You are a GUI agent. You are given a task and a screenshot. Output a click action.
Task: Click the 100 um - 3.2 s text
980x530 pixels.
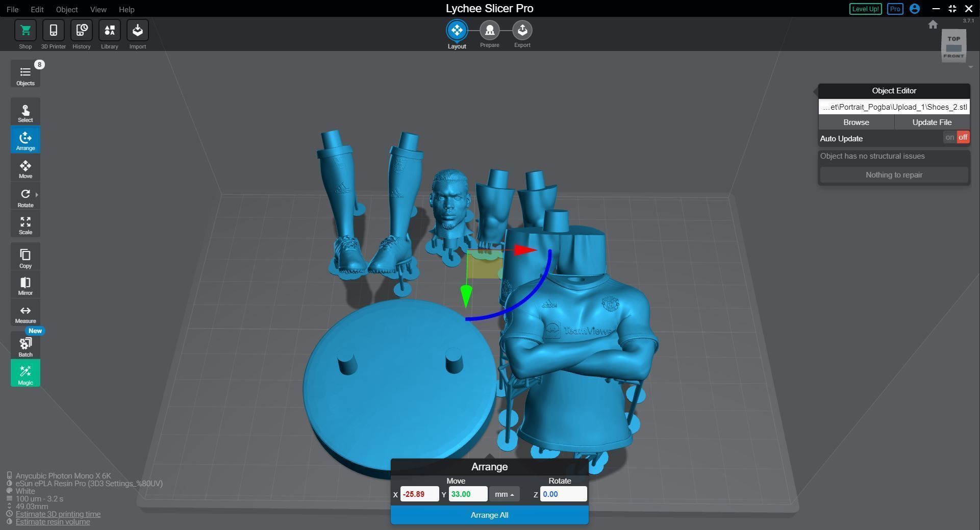tap(39, 499)
